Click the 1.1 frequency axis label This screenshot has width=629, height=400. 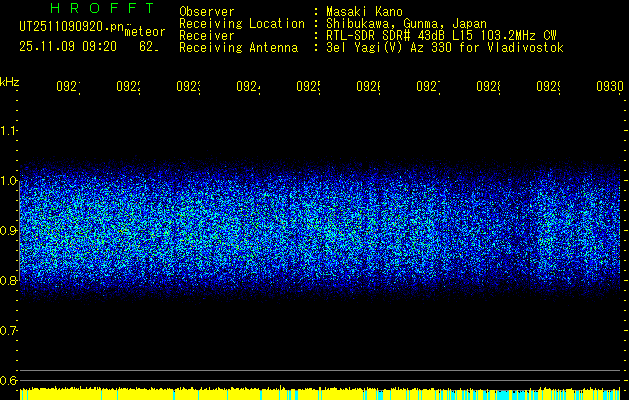click(x=8, y=131)
